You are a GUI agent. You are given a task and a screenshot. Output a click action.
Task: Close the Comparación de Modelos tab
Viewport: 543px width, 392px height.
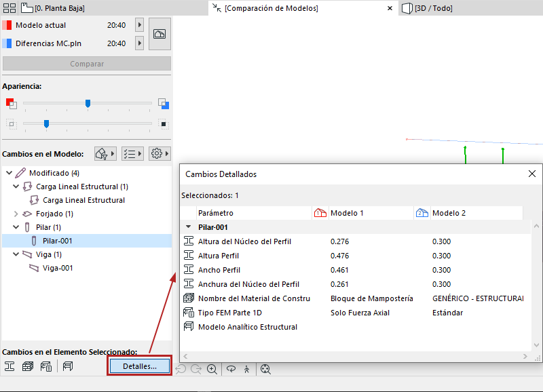[x=390, y=8]
